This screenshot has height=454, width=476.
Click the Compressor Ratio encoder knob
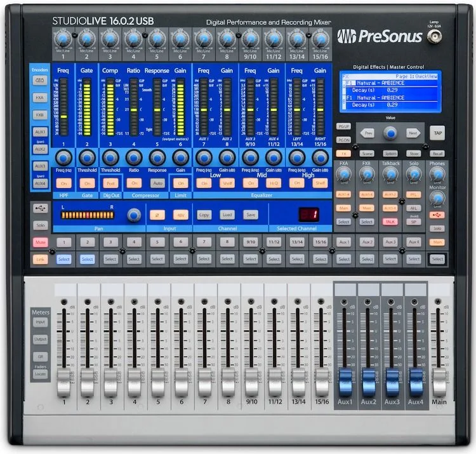pyautogui.click(x=133, y=157)
